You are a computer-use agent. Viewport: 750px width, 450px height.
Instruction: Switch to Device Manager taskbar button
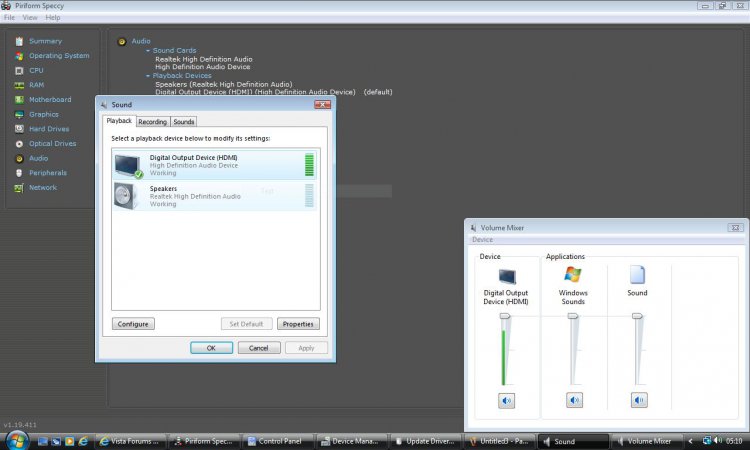352,441
